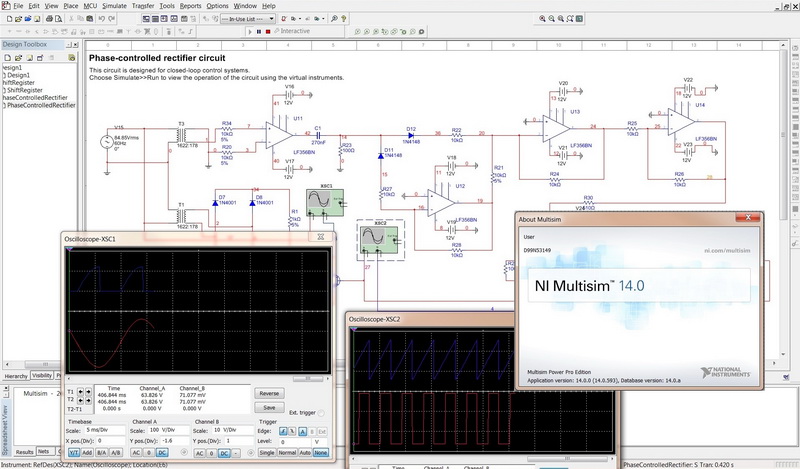
Task: Set trigger mode to Auto
Action: pyautogui.click(x=306, y=453)
